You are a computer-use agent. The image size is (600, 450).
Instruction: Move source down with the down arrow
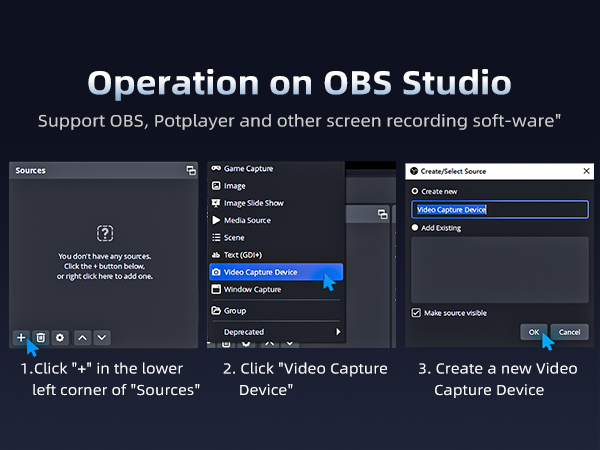(x=102, y=338)
